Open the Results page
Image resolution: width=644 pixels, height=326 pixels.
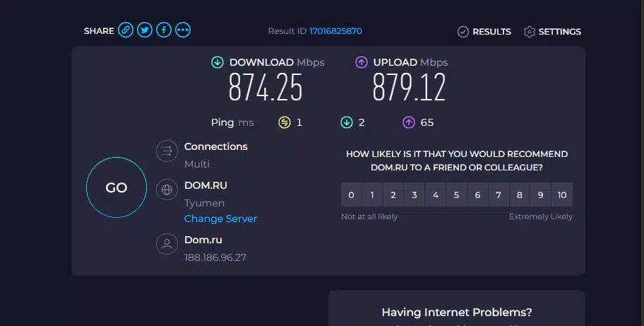coord(484,32)
